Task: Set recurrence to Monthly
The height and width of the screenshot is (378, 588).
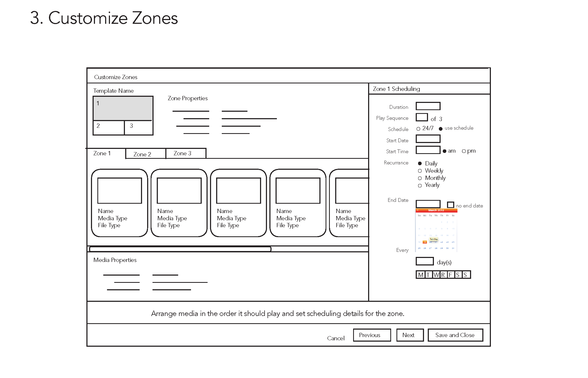Action: [420, 178]
